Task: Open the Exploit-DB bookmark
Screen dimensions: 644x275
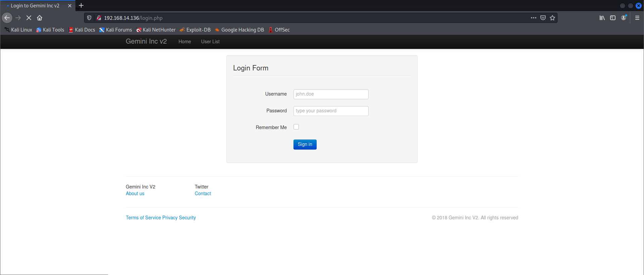Action: pos(195,30)
